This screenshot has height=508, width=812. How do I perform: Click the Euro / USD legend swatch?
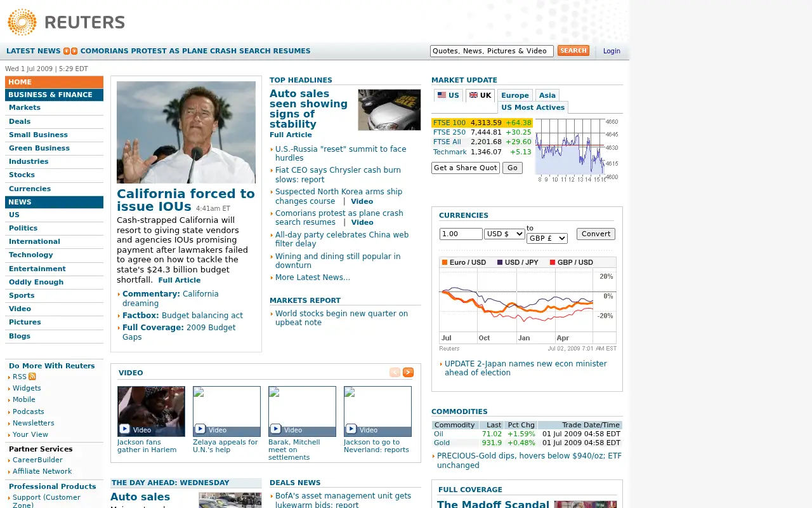coord(445,262)
